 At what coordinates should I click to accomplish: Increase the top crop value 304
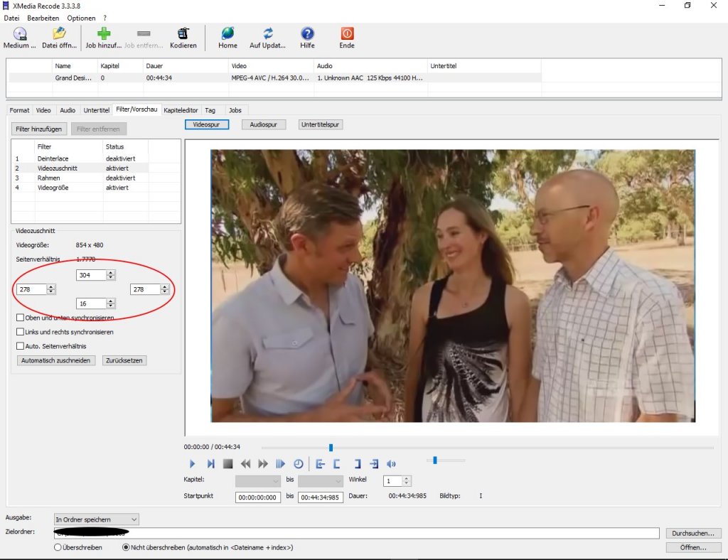point(110,273)
